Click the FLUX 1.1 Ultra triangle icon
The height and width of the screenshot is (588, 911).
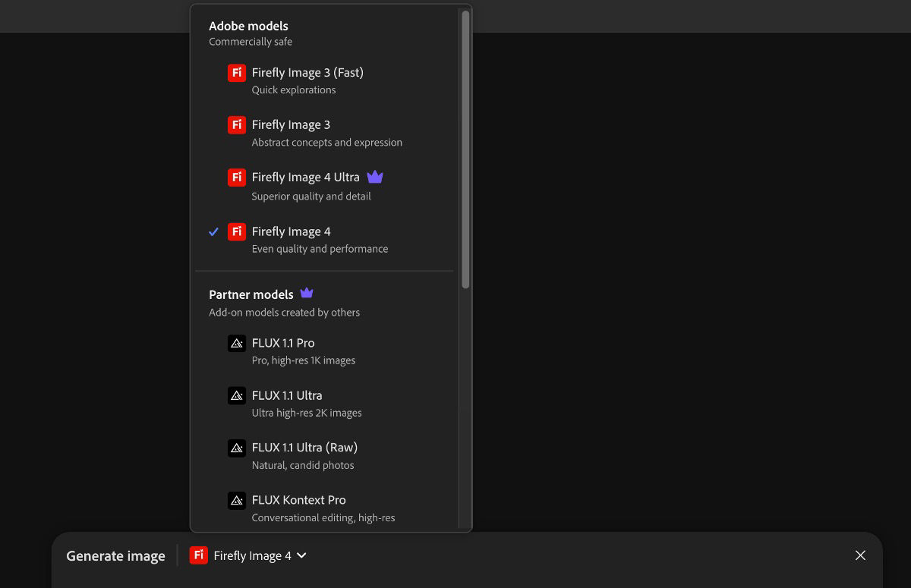237,395
